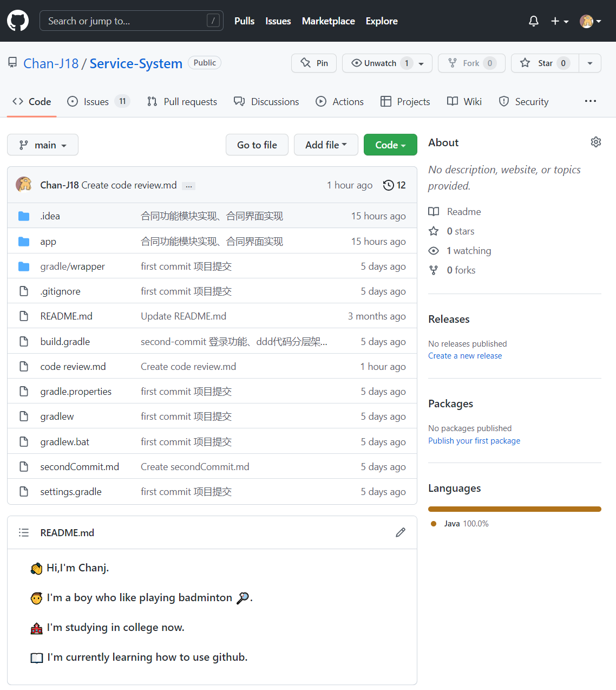Viewport: 616px width, 690px height.
Task: Open the README table of contents icon
Action: 24,532
